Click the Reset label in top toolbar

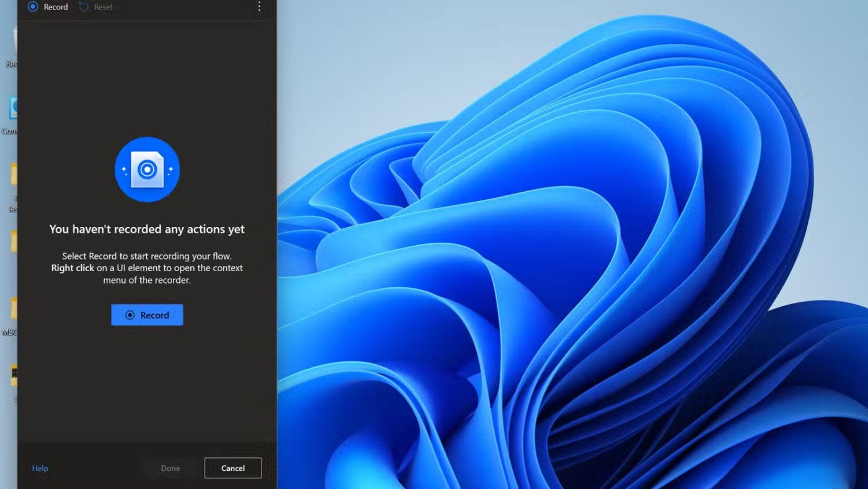click(x=103, y=7)
